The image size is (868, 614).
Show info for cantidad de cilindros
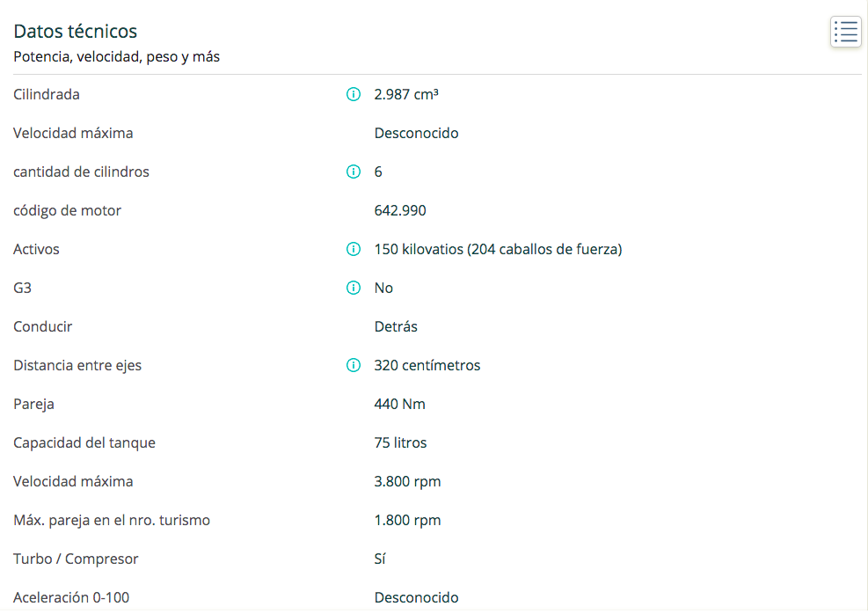click(x=354, y=172)
